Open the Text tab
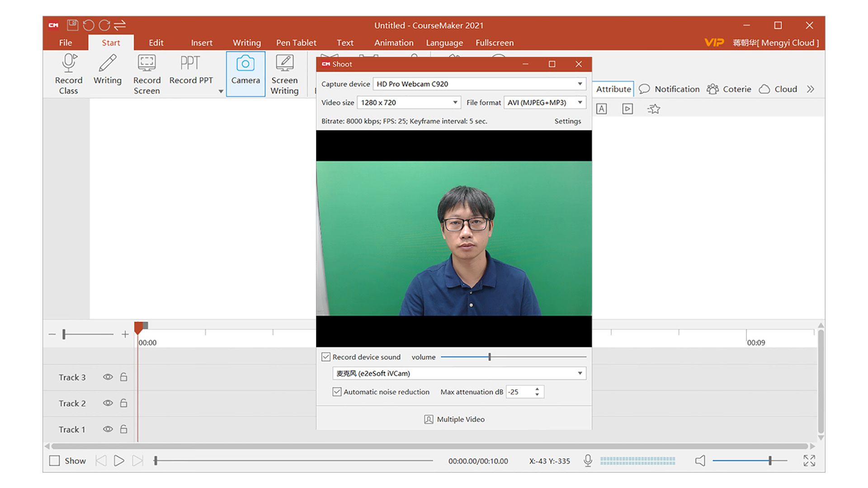This screenshot has width=868, height=488. click(x=345, y=42)
